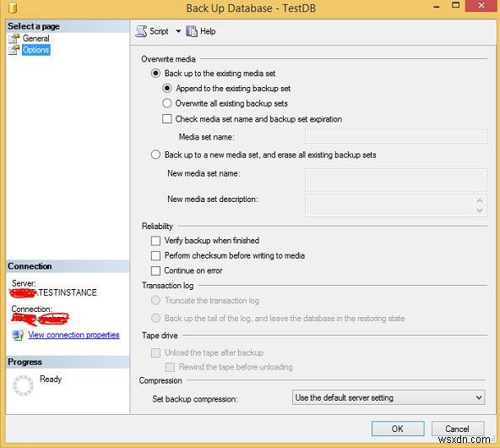The image size is (500, 448).
Task: Select the Options page
Action: pyautogui.click(x=35, y=50)
